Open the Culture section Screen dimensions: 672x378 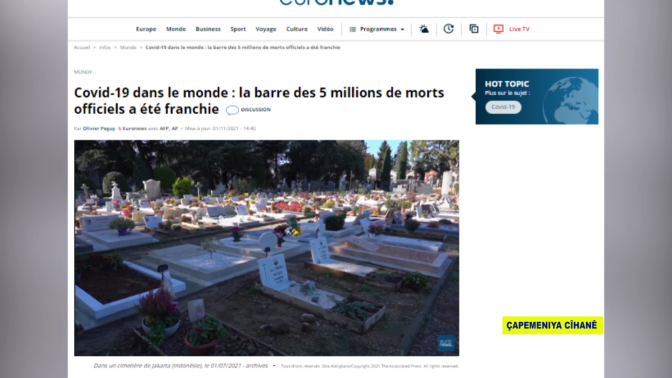coord(297,29)
